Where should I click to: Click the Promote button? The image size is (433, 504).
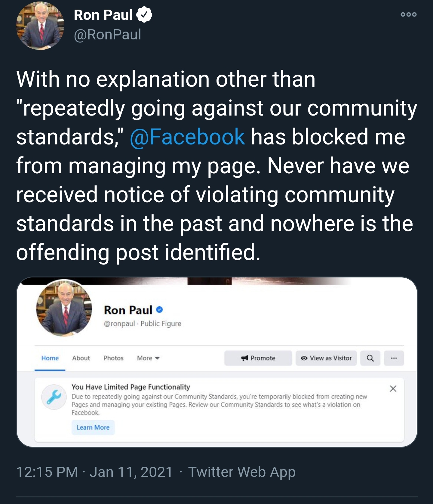[258, 358]
